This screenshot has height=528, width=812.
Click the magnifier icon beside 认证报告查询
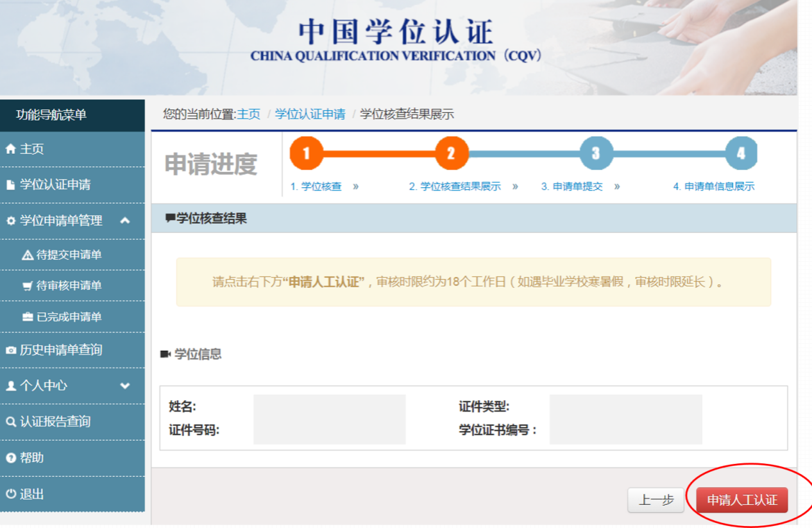[x=10, y=422]
